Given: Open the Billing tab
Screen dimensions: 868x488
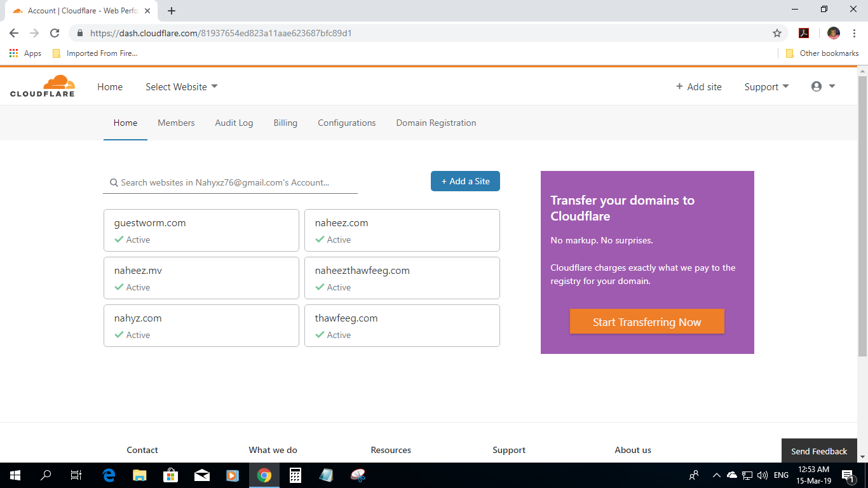Looking at the screenshot, I should [285, 123].
